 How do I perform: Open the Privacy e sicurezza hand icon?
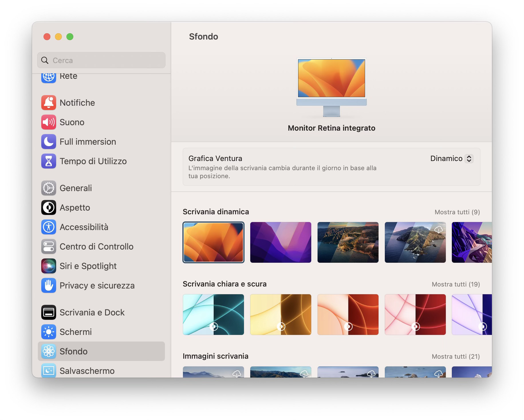click(x=48, y=285)
